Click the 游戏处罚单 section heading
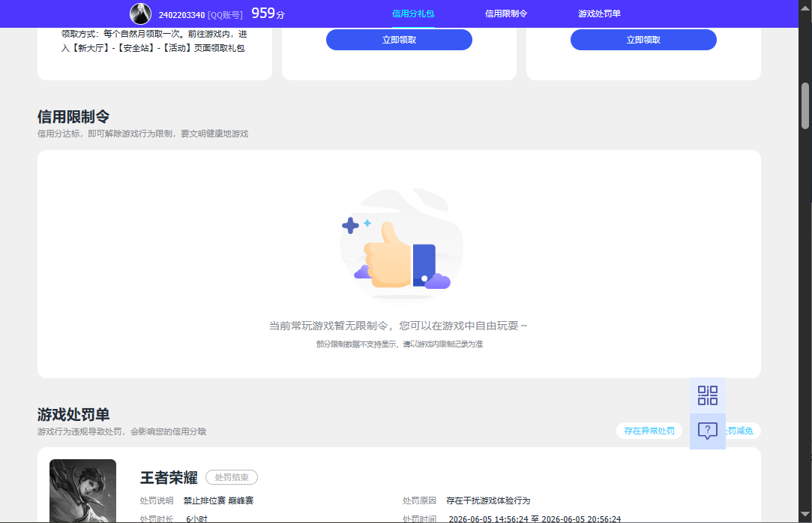This screenshot has width=812, height=523. point(73,415)
